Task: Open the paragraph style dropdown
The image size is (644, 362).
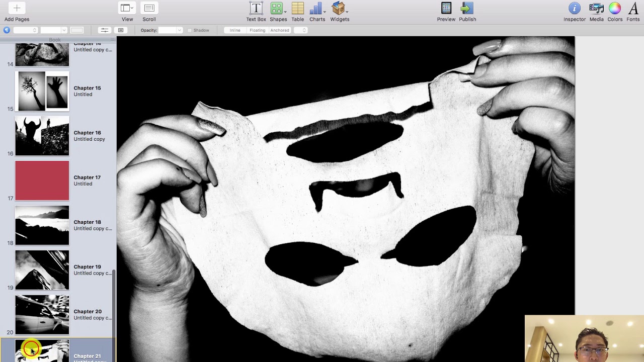Action: point(25,30)
